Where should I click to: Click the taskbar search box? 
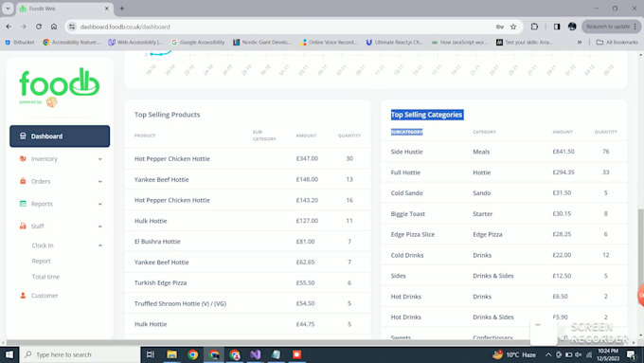(80, 354)
